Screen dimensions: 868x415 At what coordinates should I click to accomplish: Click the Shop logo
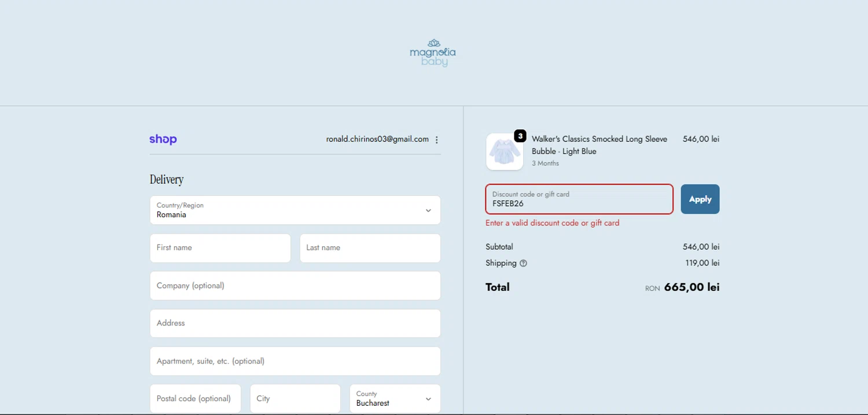(163, 139)
